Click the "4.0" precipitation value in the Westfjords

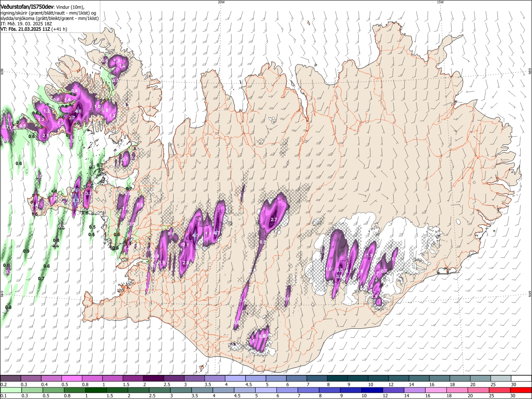pos(78,111)
